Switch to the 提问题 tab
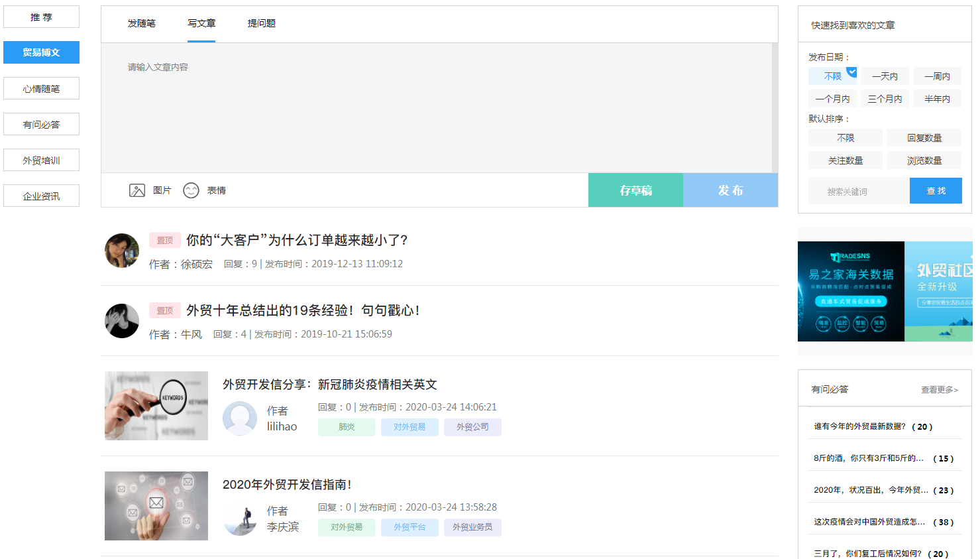 (262, 23)
